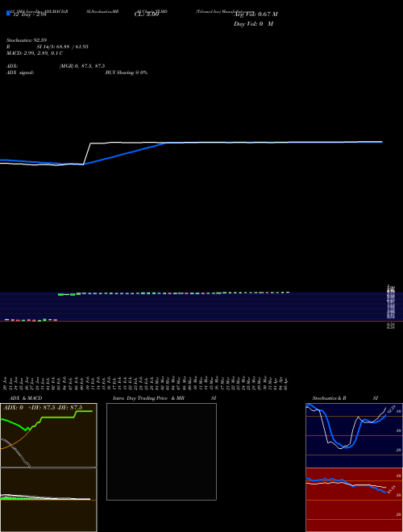Click the "MACD: 2.99, 2.89, 0.1 C" line

pyautogui.click(x=35, y=53)
